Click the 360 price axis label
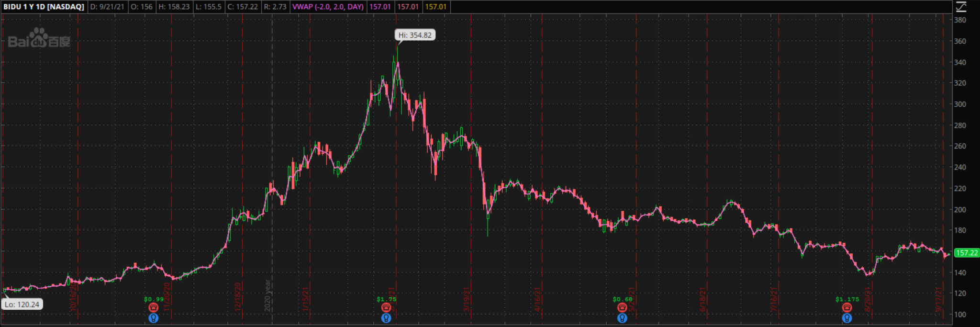Image resolution: width=980 pixels, height=327 pixels. pos(960,41)
